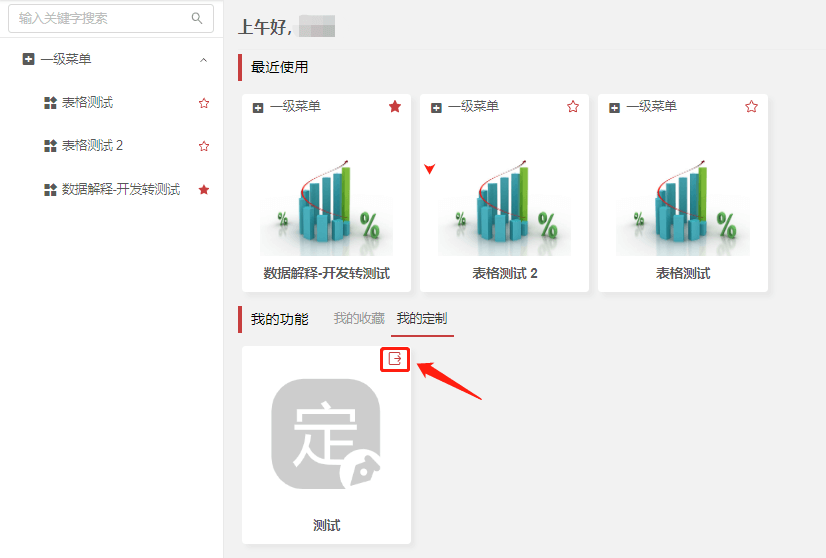Switch to 我的收藏 tab
The width and height of the screenshot is (826, 558).
pos(359,319)
